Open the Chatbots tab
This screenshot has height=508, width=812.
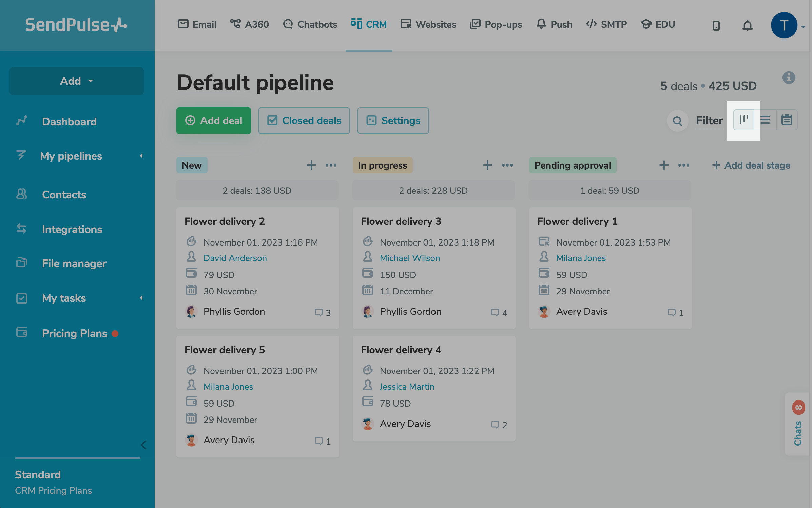tap(310, 24)
